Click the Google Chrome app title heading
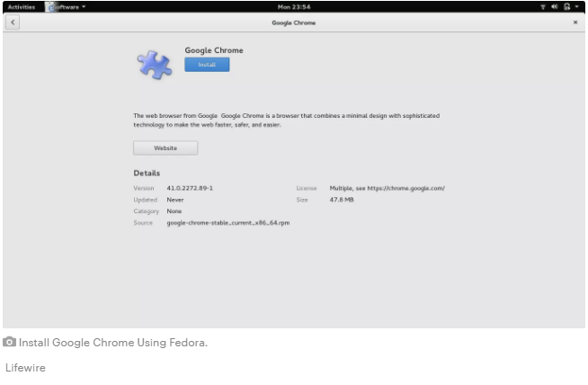The image size is (588, 385). point(214,50)
